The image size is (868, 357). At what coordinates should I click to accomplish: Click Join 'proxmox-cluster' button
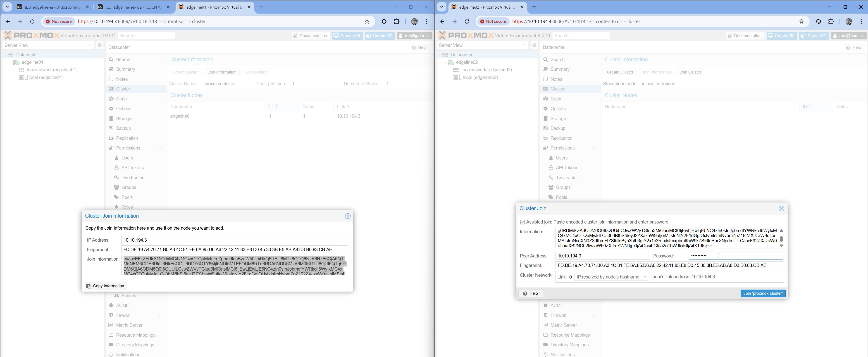tap(763, 293)
